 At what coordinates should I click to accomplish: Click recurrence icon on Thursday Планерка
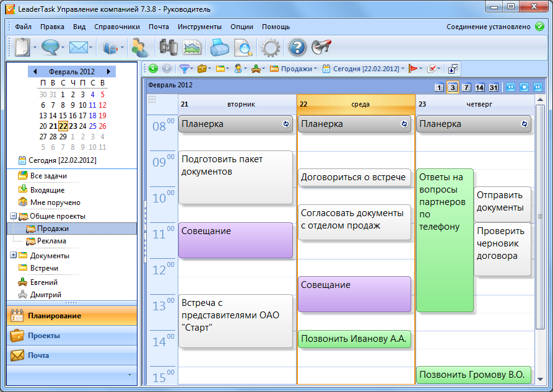tap(525, 124)
